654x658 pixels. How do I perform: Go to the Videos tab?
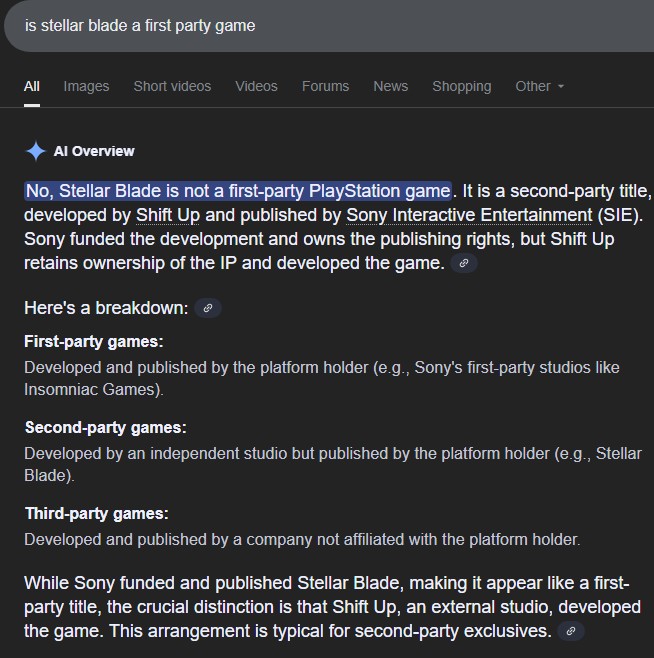(256, 86)
